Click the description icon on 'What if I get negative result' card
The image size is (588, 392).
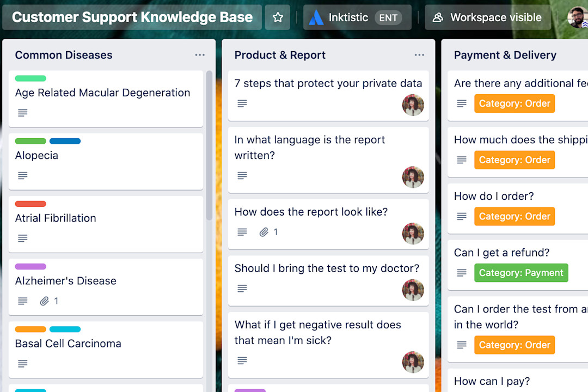click(242, 360)
